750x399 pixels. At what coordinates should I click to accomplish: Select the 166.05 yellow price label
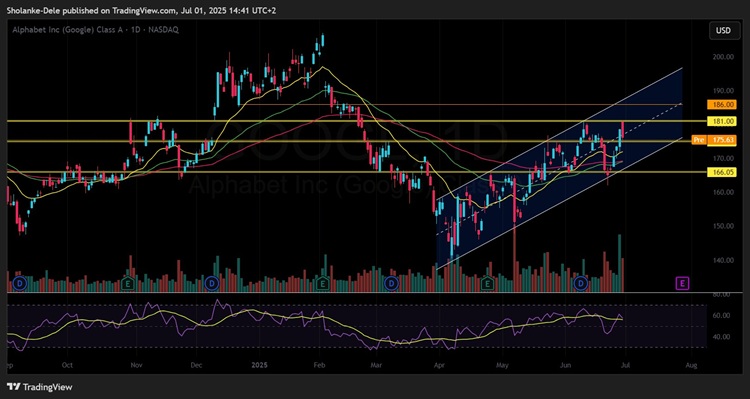point(721,172)
